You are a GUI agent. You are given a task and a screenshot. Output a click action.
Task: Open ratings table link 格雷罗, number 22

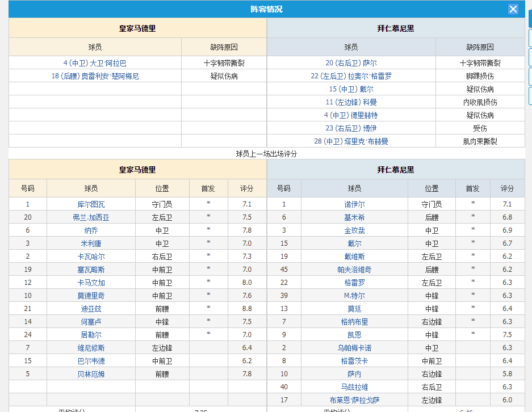(x=354, y=283)
